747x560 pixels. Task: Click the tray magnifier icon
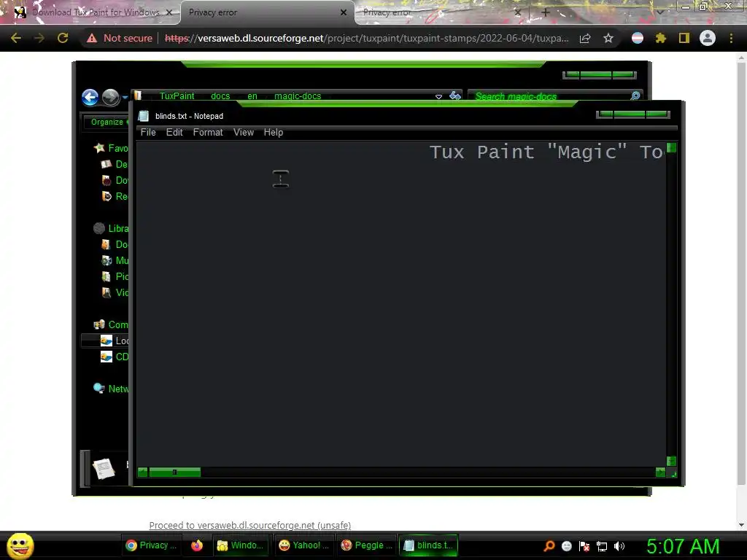549,546
